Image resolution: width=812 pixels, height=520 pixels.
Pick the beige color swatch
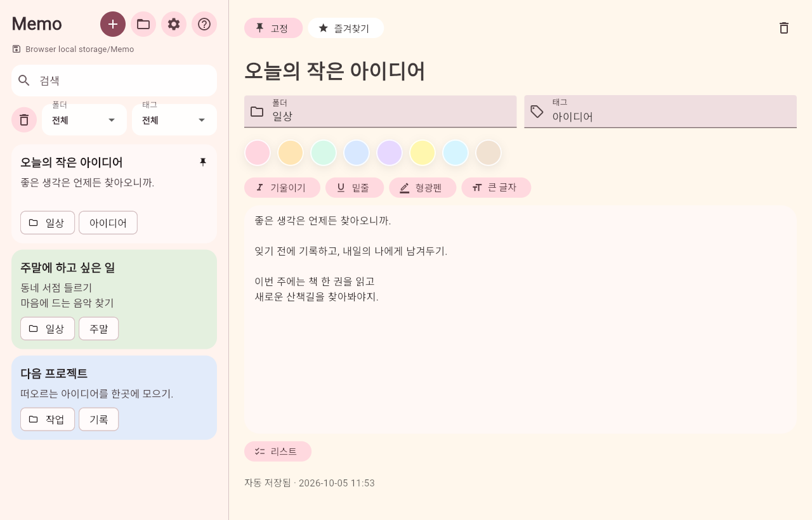coord(488,153)
